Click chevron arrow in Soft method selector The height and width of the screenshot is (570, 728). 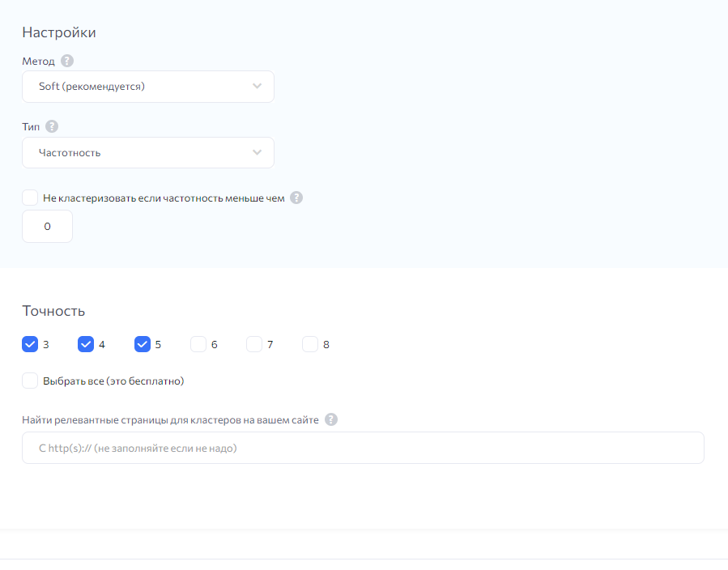257,86
